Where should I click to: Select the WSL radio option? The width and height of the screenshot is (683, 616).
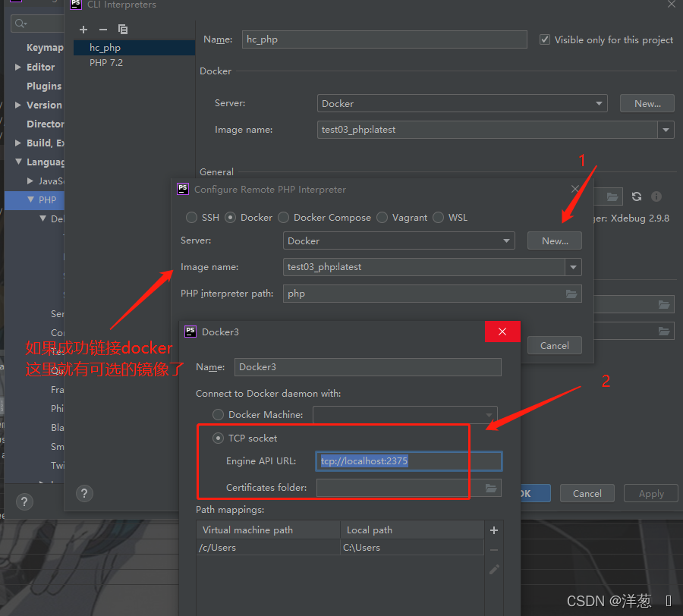[x=438, y=217]
